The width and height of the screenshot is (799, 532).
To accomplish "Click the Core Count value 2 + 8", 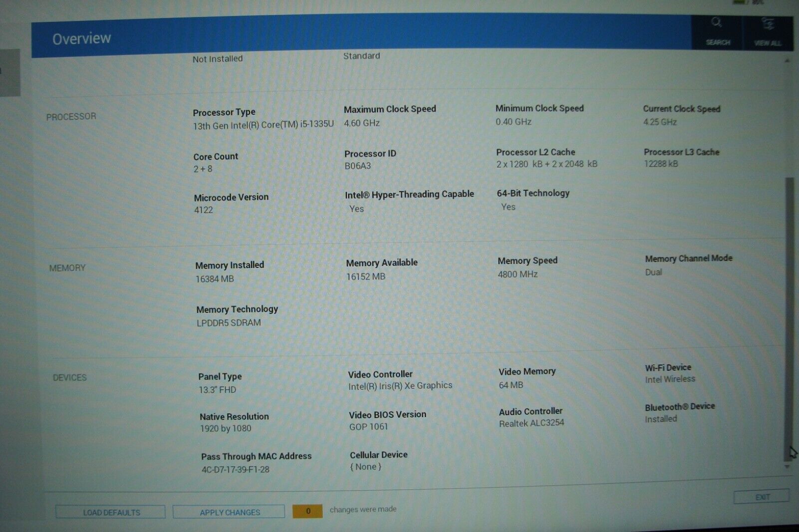I will coord(203,169).
